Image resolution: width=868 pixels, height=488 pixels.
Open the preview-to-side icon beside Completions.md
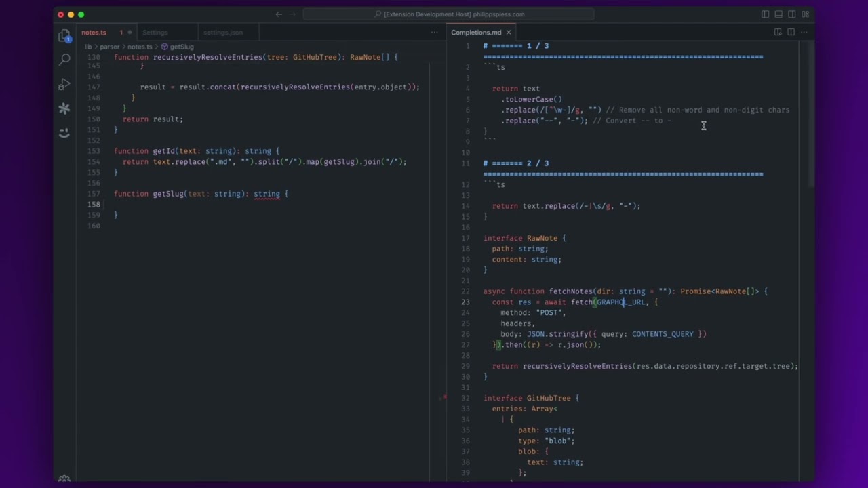(x=778, y=32)
